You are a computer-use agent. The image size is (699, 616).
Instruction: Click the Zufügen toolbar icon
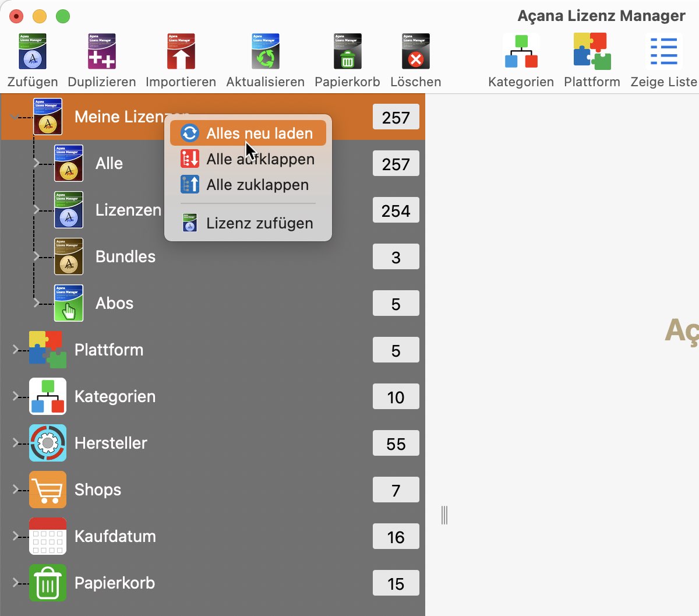click(33, 52)
